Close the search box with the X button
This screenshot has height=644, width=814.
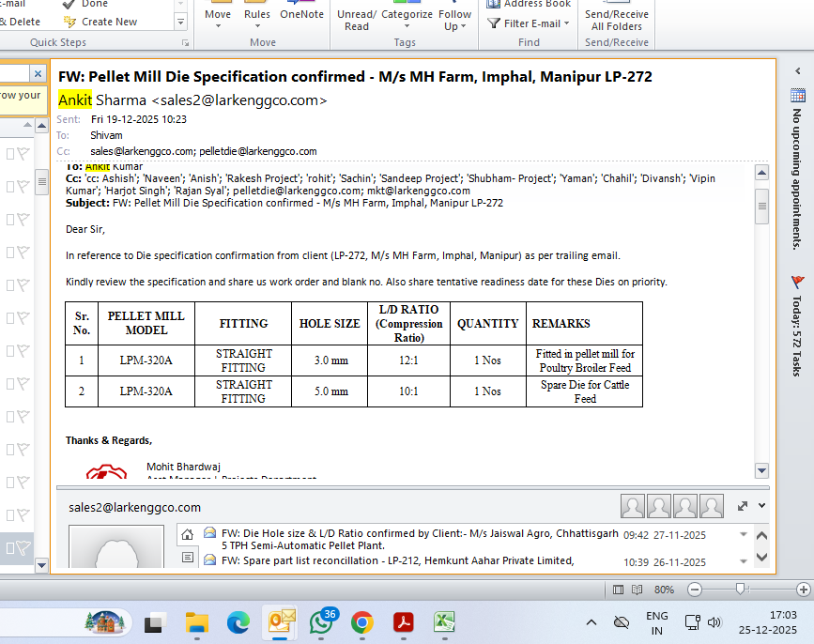coord(38,74)
